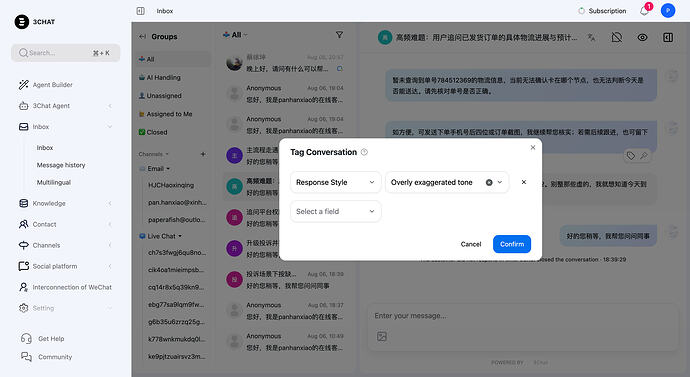This screenshot has height=377, width=690.
Task: Click the Social platform icon
Action: [x=23, y=266]
